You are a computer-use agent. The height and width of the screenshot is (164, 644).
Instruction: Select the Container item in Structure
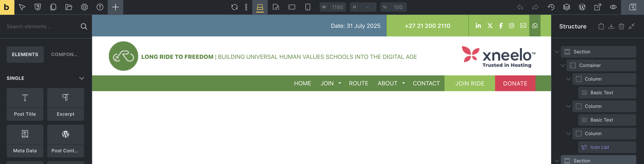click(601, 66)
